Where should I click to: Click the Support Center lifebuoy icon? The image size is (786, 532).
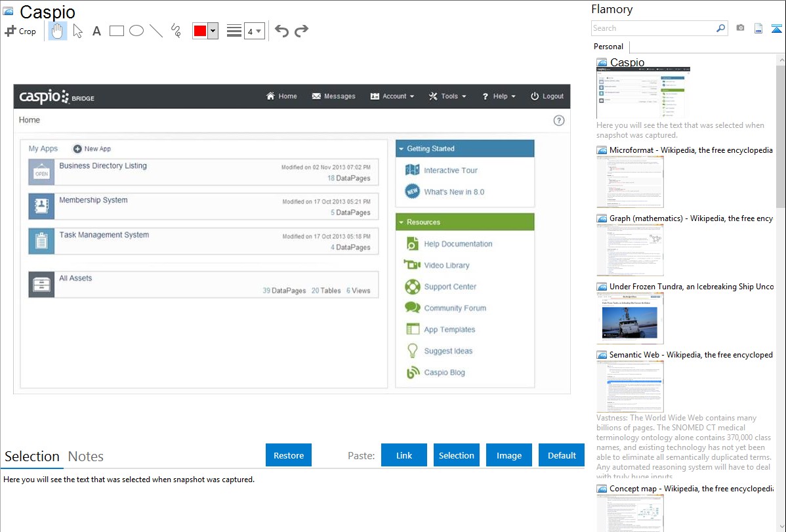click(x=412, y=287)
